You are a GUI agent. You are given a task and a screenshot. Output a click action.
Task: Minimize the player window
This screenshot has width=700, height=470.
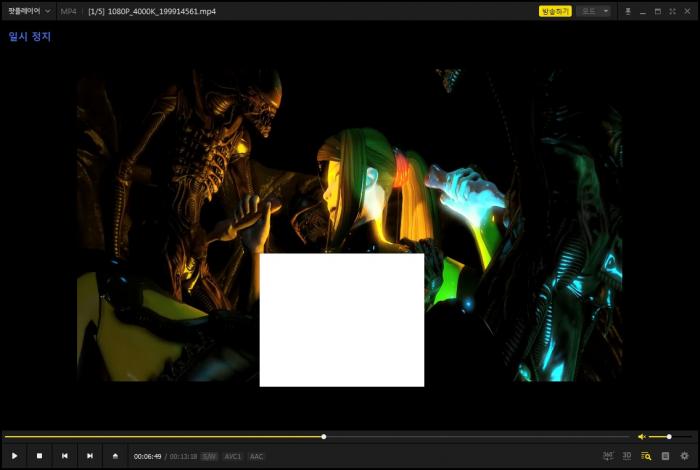[x=643, y=12]
